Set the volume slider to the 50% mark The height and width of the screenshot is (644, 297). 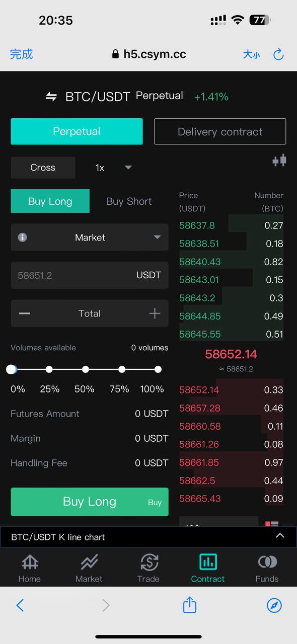tap(86, 369)
